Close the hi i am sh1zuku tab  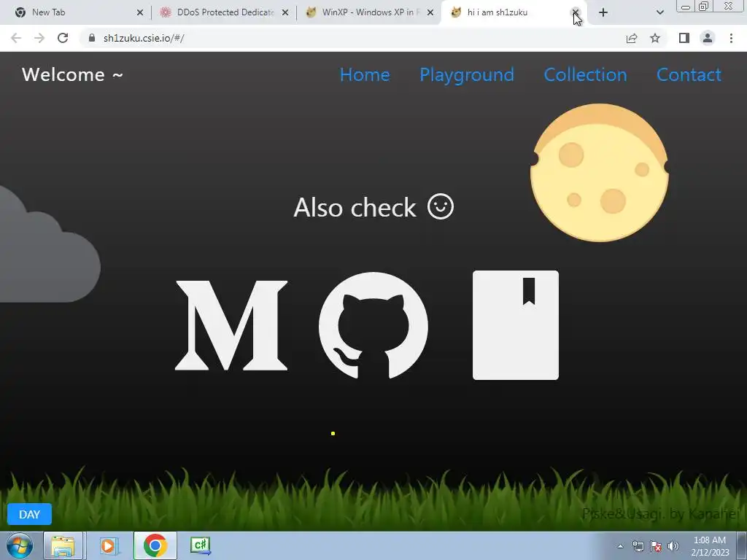coord(576,12)
